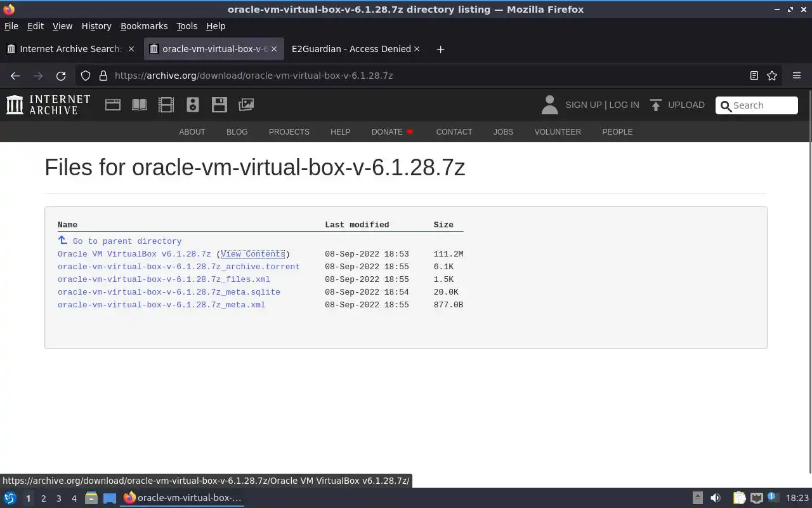Download the _archive.torrent file
The height and width of the screenshot is (508, 812).
point(179,267)
